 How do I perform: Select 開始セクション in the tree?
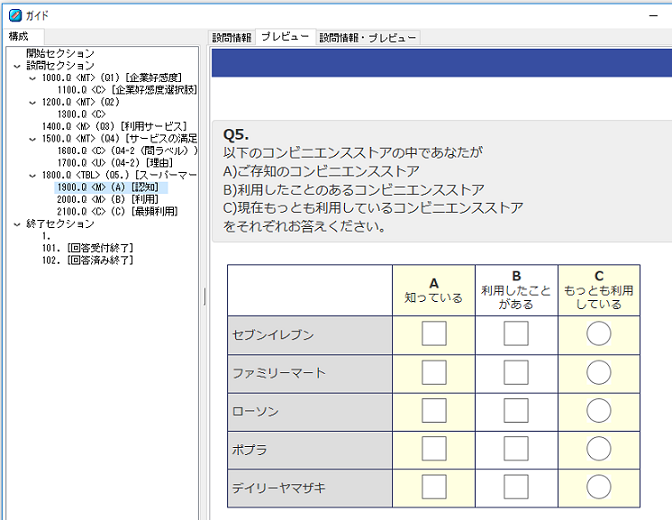click(60, 54)
